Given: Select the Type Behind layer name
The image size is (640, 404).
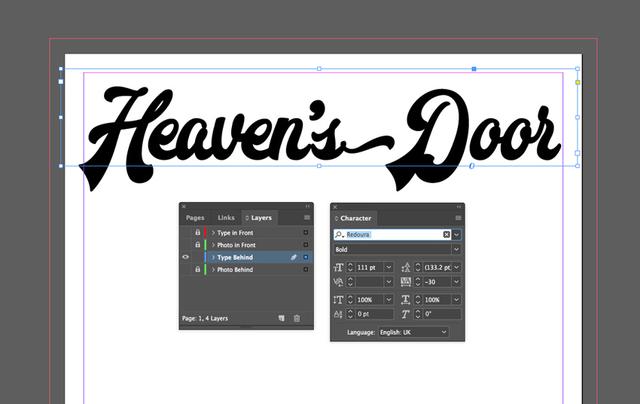Looking at the screenshot, I should 235,257.
